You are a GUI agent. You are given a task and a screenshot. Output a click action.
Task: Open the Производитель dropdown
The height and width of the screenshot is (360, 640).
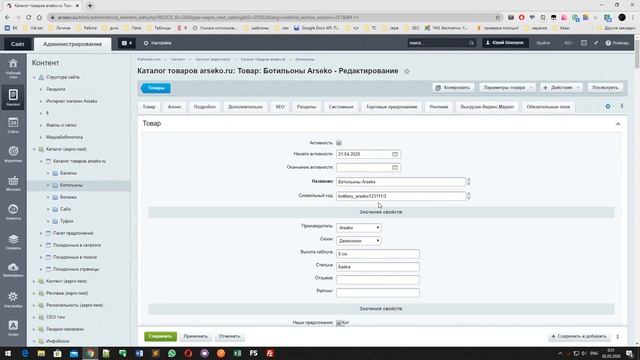(359, 227)
